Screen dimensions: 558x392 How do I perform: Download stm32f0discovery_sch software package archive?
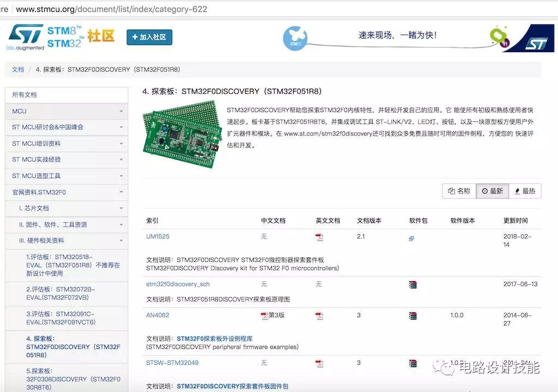click(x=413, y=285)
